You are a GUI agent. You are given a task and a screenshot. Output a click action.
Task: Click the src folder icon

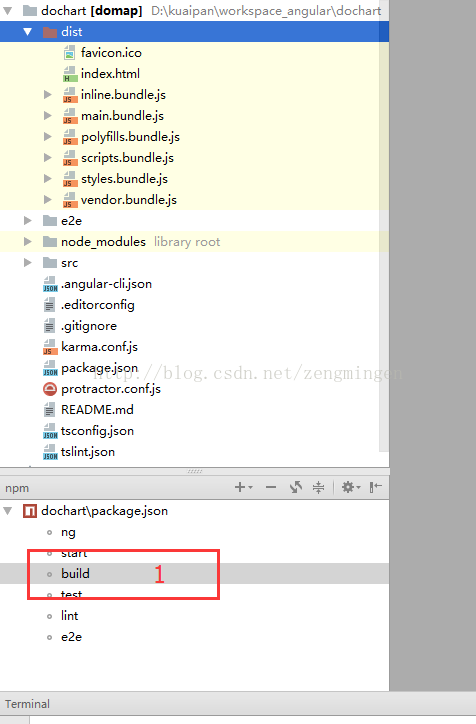click(x=49, y=263)
